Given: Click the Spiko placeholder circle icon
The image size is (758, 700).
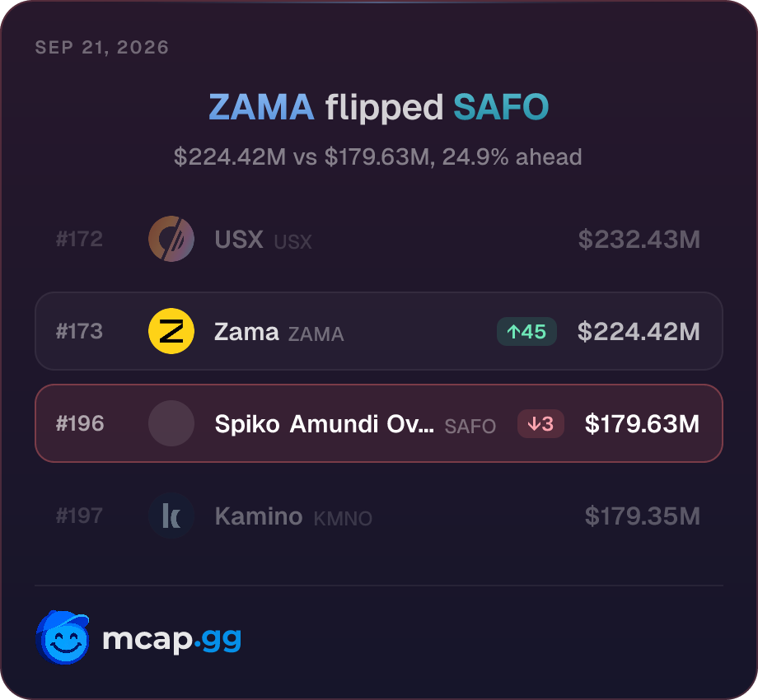Looking at the screenshot, I should click(171, 423).
